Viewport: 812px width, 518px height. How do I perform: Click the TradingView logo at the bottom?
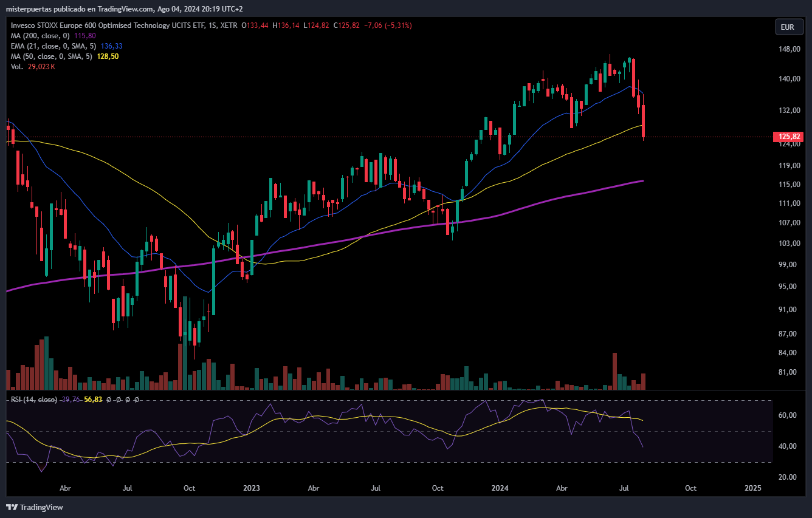(x=35, y=507)
